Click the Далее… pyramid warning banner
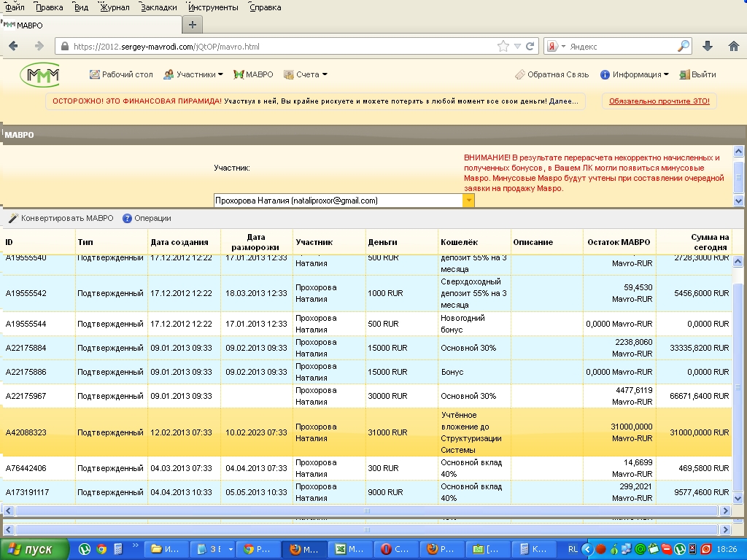The width and height of the screenshot is (747, 560). [x=315, y=101]
